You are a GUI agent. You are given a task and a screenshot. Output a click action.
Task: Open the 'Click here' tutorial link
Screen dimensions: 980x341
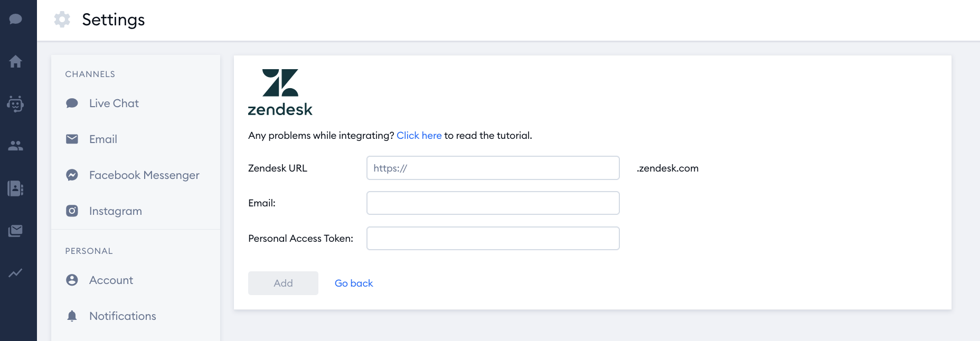coord(419,136)
